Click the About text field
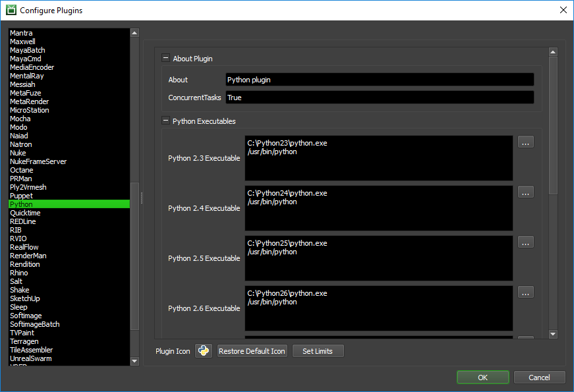 click(380, 80)
